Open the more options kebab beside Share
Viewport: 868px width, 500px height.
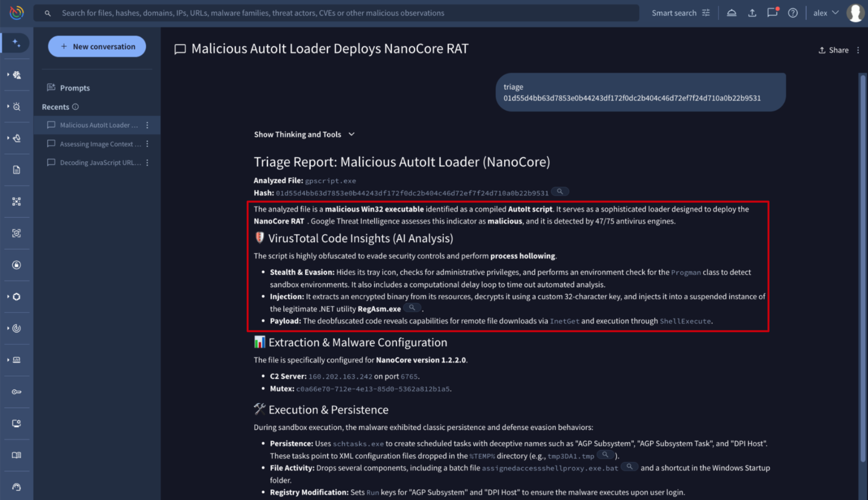pyautogui.click(x=859, y=50)
